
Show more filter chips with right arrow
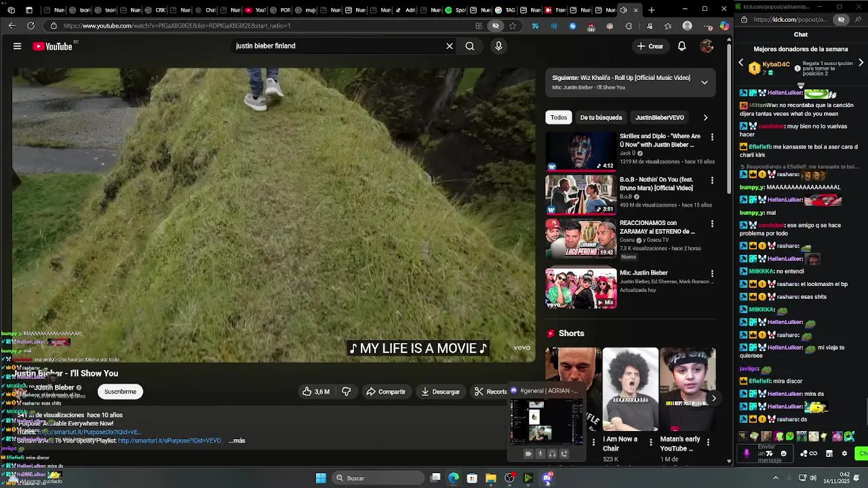[705, 117]
